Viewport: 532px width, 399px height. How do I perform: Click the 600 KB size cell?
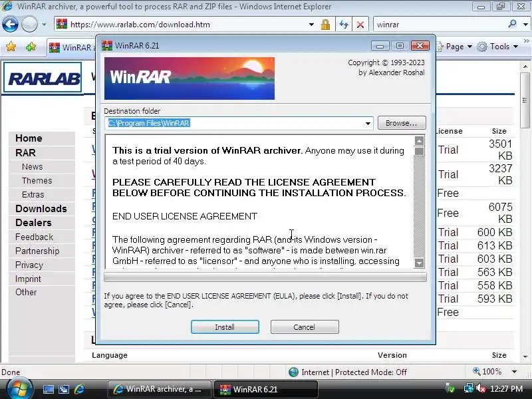[x=495, y=232]
